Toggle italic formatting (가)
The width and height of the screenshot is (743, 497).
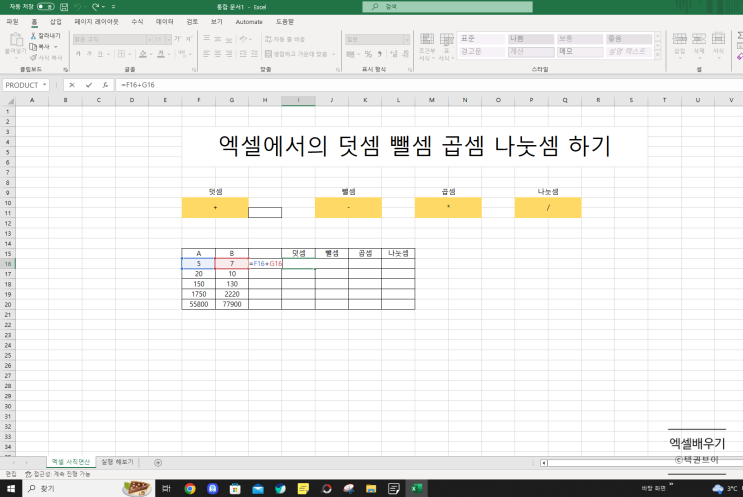click(x=89, y=54)
